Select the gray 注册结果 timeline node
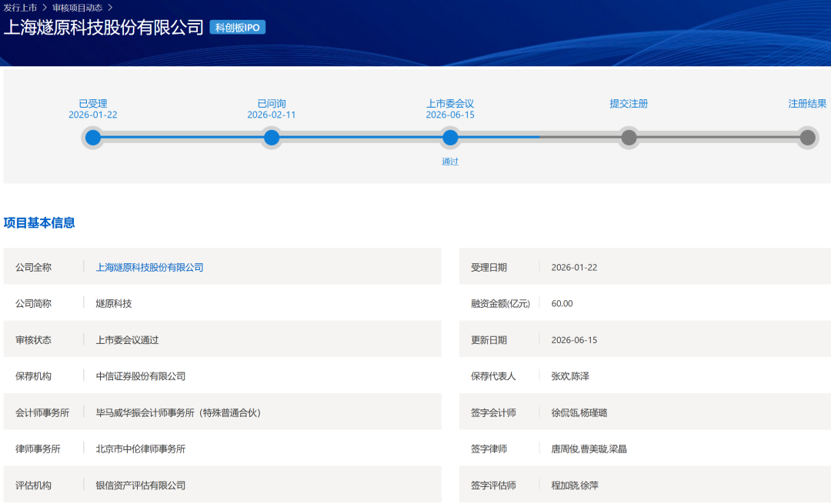The height and width of the screenshot is (504, 831). (807, 138)
